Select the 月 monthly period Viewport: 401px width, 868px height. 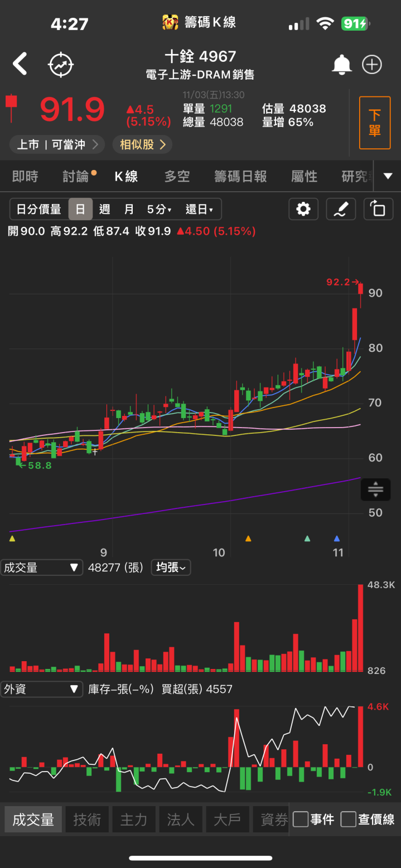[129, 209]
